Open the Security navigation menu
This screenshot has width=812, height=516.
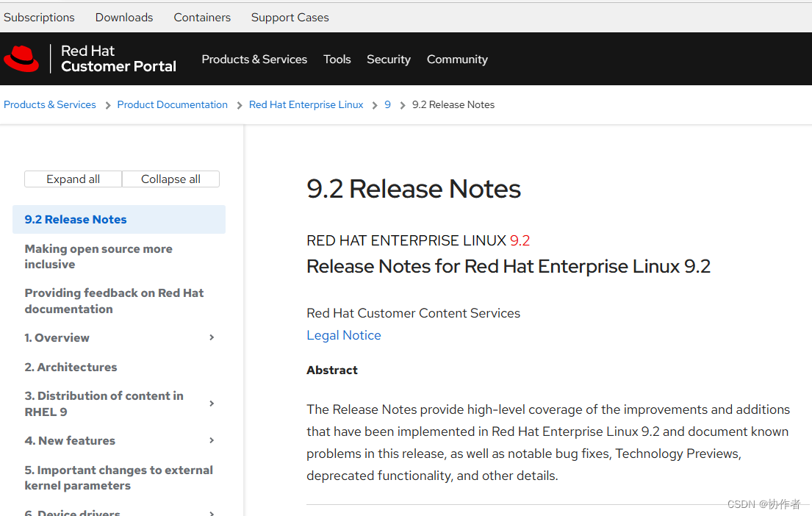tap(389, 59)
